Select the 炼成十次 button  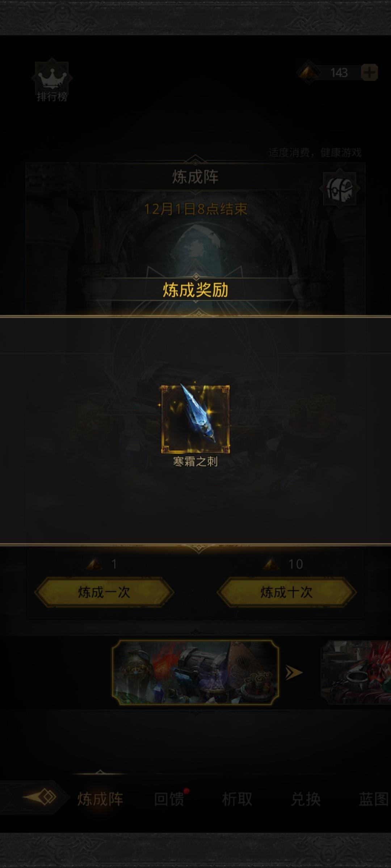(286, 592)
